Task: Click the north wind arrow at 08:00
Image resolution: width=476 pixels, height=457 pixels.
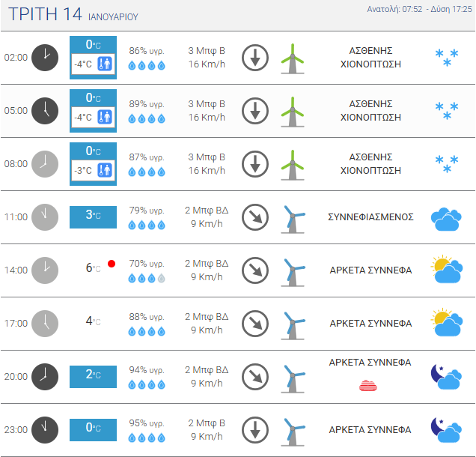Action: click(255, 164)
